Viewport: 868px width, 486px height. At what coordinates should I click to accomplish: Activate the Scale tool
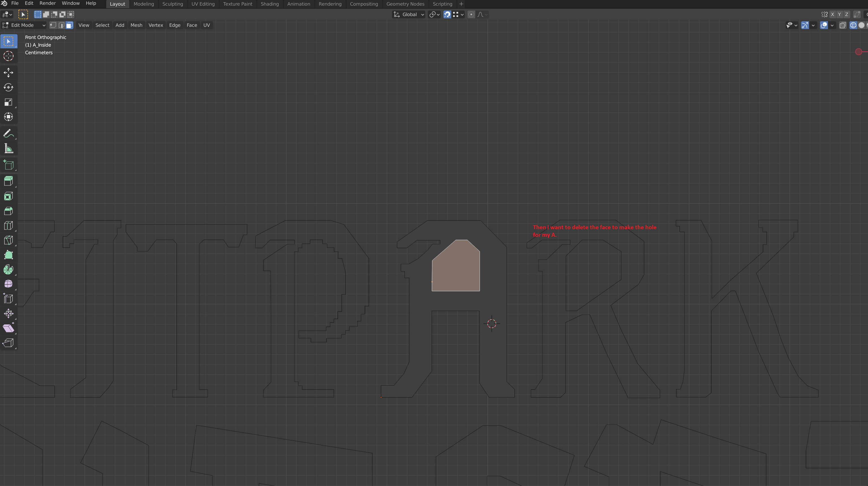tap(8, 102)
